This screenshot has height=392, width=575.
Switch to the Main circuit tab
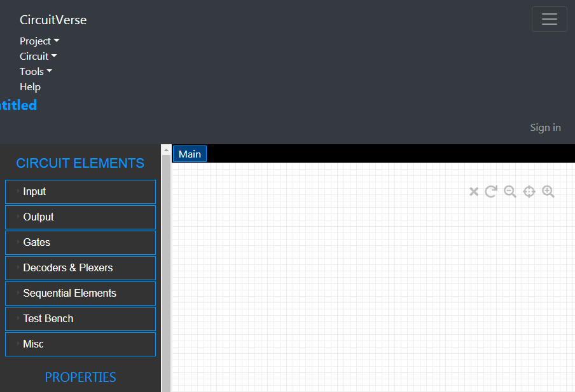189,154
